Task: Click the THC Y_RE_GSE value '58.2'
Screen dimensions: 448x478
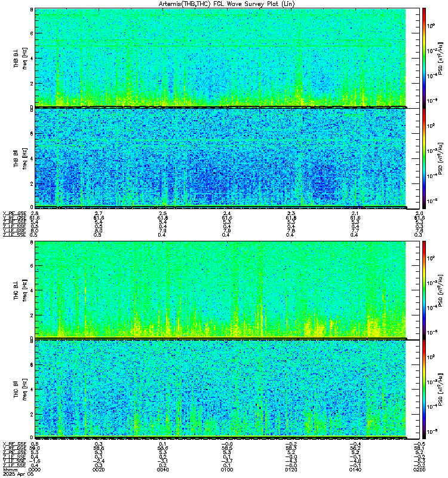Action: tap(355, 448)
